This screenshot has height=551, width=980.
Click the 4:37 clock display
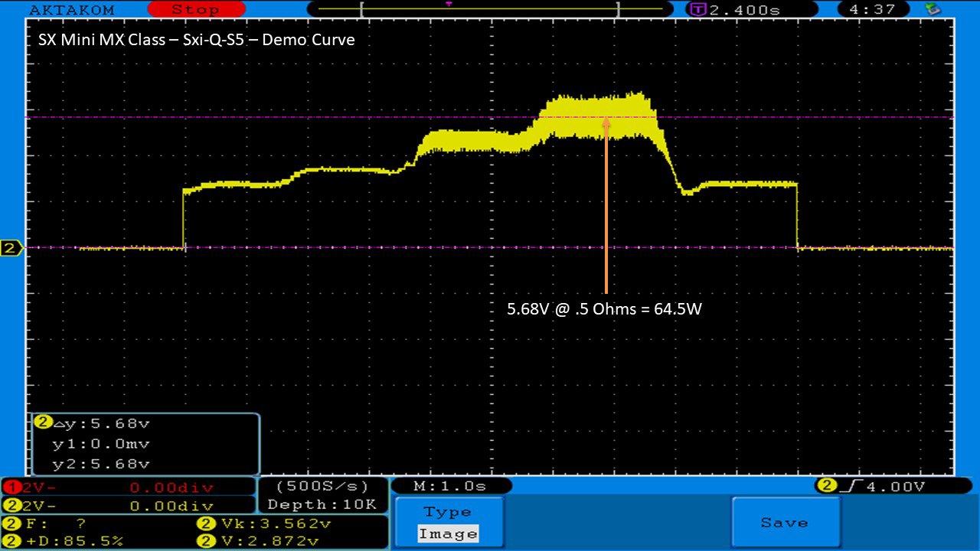pyautogui.click(x=874, y=10)
